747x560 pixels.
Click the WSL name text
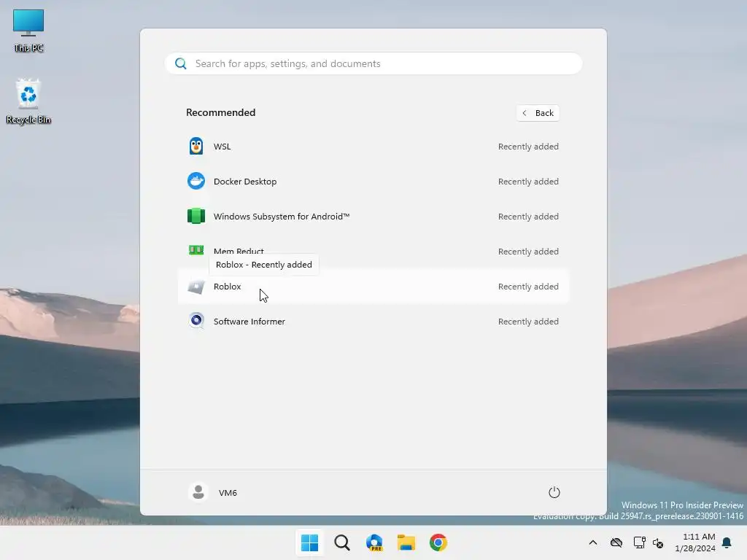click(x=222, y=146)
